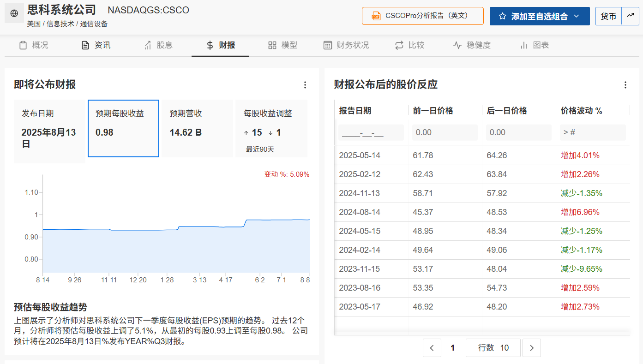Click the 2023-05-17 report date cell

point(360,307)
